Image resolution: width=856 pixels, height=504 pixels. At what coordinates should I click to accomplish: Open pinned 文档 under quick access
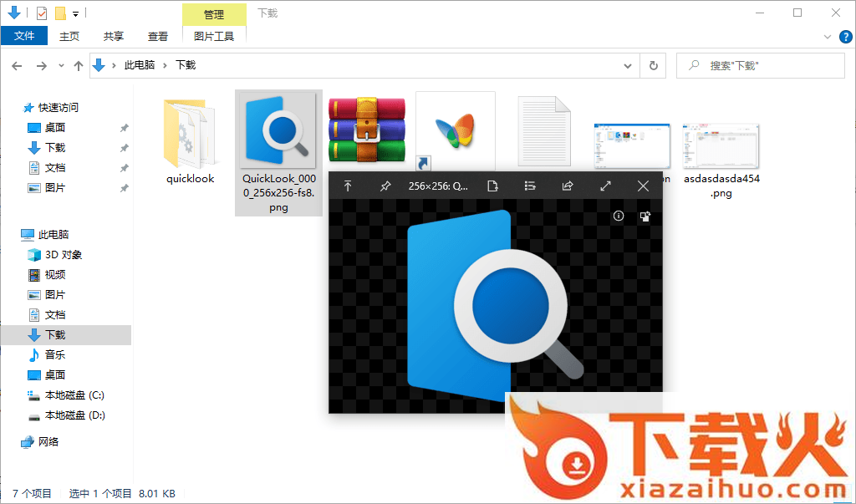pos(47,168)
